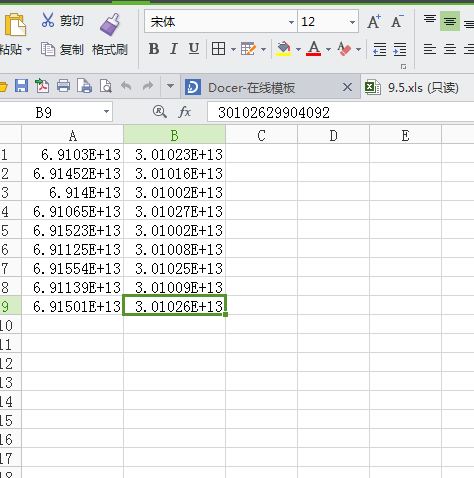Toggle Underline formatting
474x478 pixels.
[x=194, y=49]
